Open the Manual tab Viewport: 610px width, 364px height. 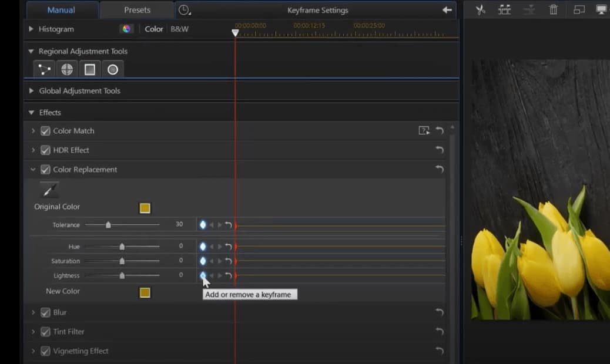click(61, 10)
